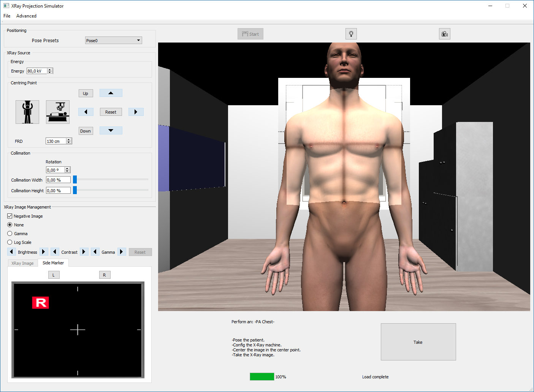Move centring point with left arrow
This screenshot has width=534, height=392.
pos(86,112)
